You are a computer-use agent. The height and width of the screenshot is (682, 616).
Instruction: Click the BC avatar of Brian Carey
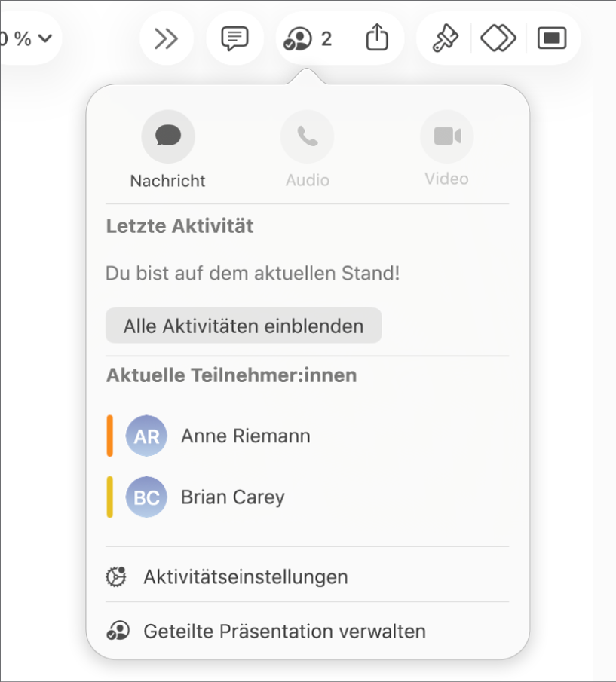[x=146, y=497]
